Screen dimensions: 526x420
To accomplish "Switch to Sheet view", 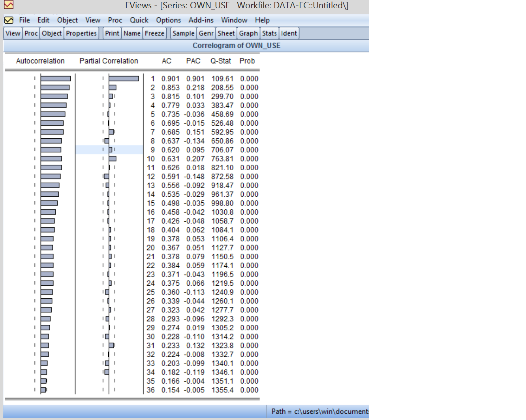I will tap(226, 34).
